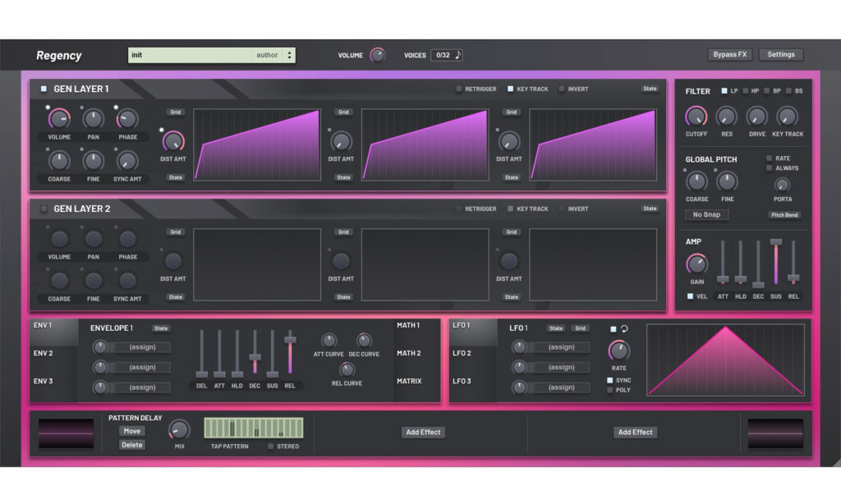Click the LFO 1 loop retrigger icon
The height and width of the screenshot is (504, 841).
[x=624, y=329]
